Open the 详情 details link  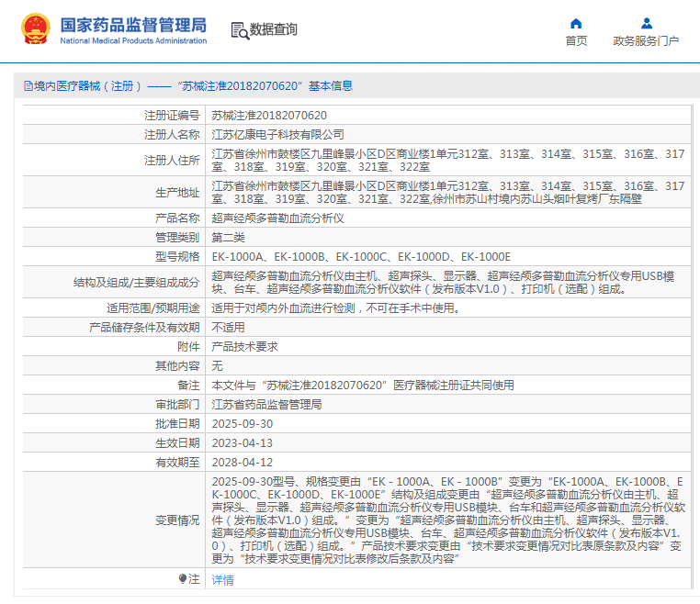click(x=223, y=579)
